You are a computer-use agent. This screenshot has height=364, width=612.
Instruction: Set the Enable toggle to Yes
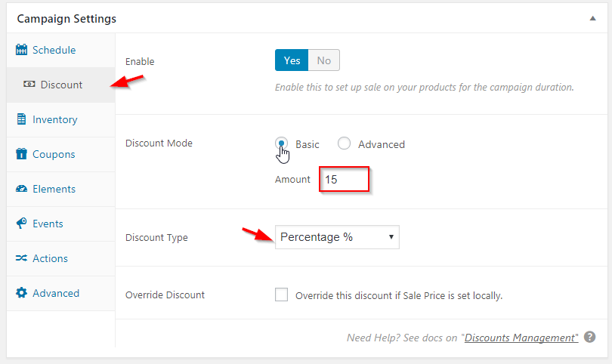(x=292, y=60)
